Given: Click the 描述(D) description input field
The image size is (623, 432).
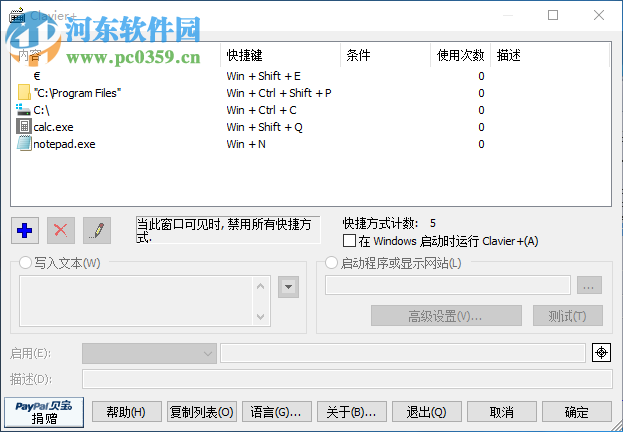Looking at the screenshot, I should click(347, 379).
